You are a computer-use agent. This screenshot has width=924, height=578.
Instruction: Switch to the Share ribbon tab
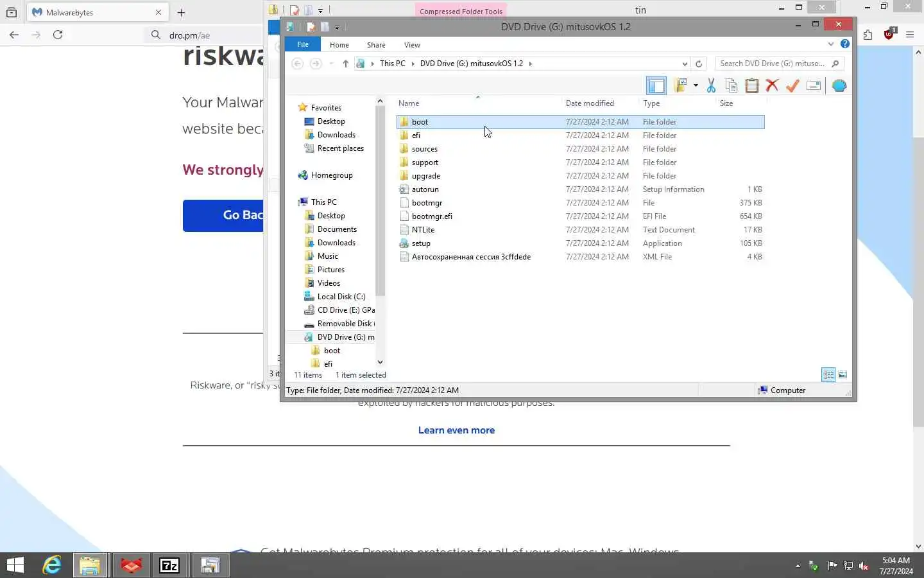click(x=376, y=45)
